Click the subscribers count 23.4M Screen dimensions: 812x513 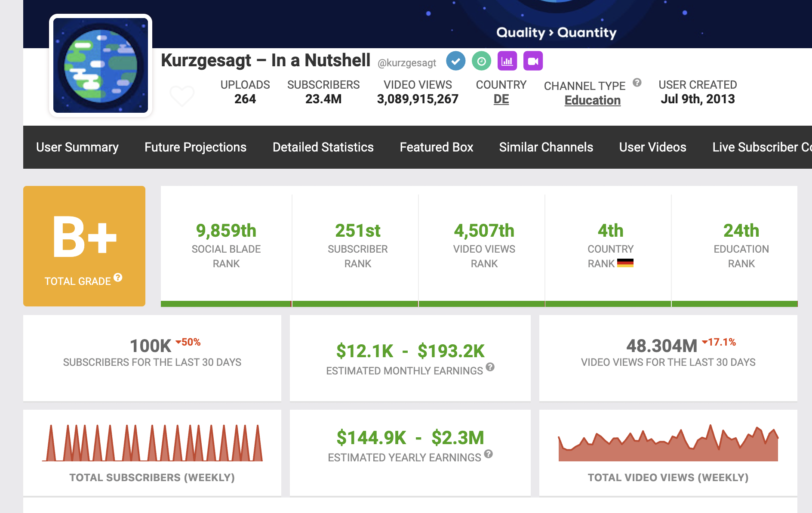pos(323,99)
